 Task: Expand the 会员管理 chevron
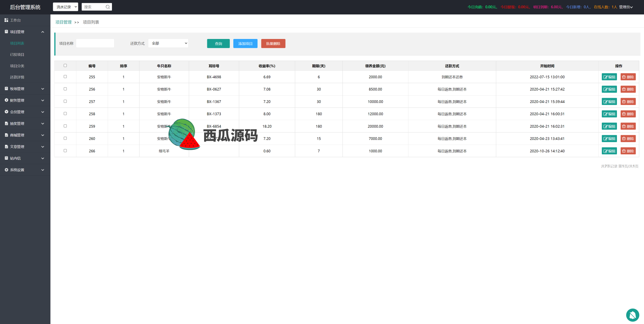pos(43,112)
